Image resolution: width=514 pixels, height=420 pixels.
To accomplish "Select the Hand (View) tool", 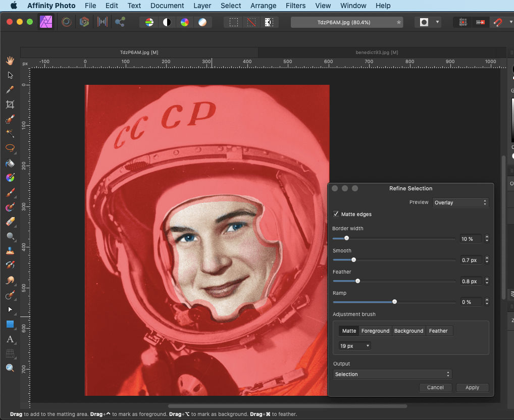I will click(x=10, y=61).
